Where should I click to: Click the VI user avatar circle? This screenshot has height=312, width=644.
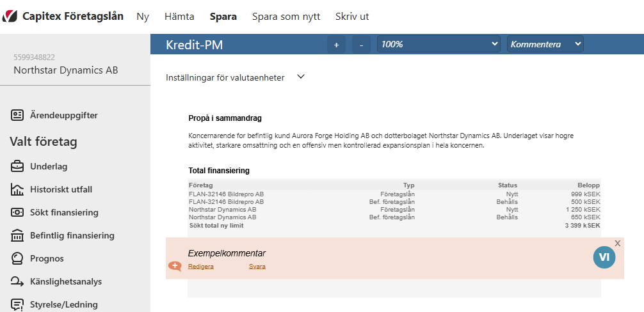tap(604, 257)
